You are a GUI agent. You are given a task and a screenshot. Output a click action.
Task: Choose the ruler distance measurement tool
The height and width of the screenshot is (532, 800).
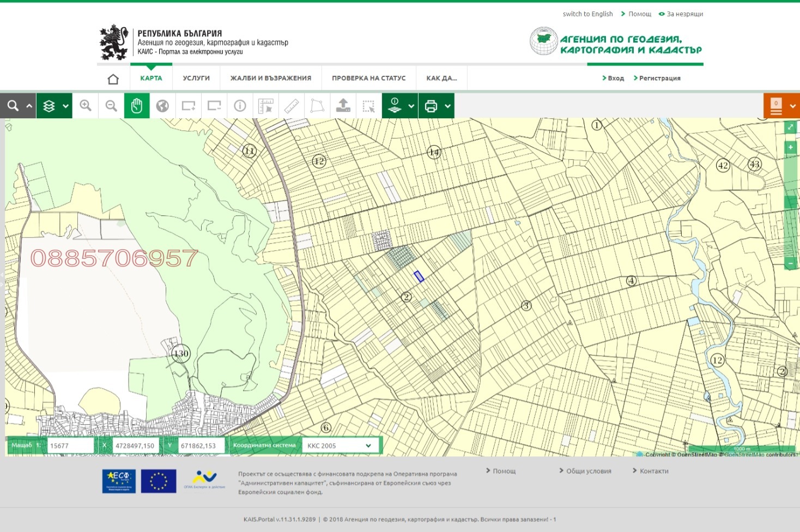click(x=292, y=106)
